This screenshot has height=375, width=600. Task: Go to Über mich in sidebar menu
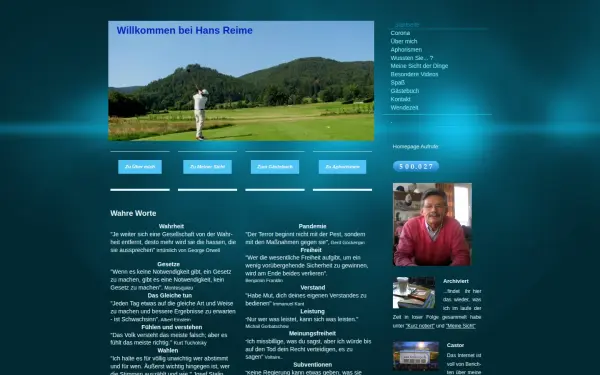pyautogui.click(x=404, y=41)
